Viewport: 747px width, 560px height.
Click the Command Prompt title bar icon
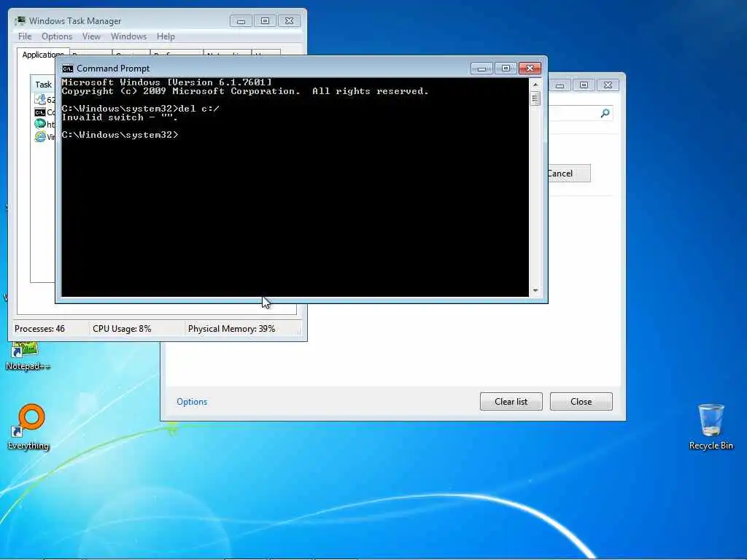(68, 69)
